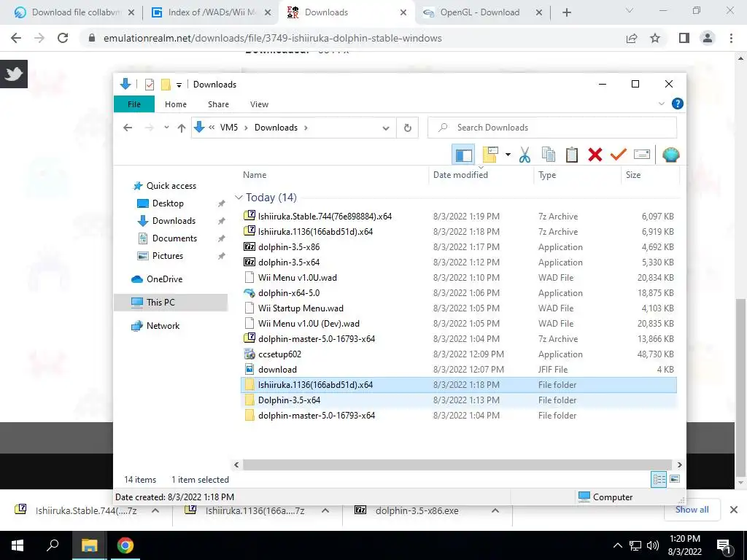This screenshot has width=747, height=560.
Task: Open quick access toolbar customize dropdown
Action: (x=179, y=85)
